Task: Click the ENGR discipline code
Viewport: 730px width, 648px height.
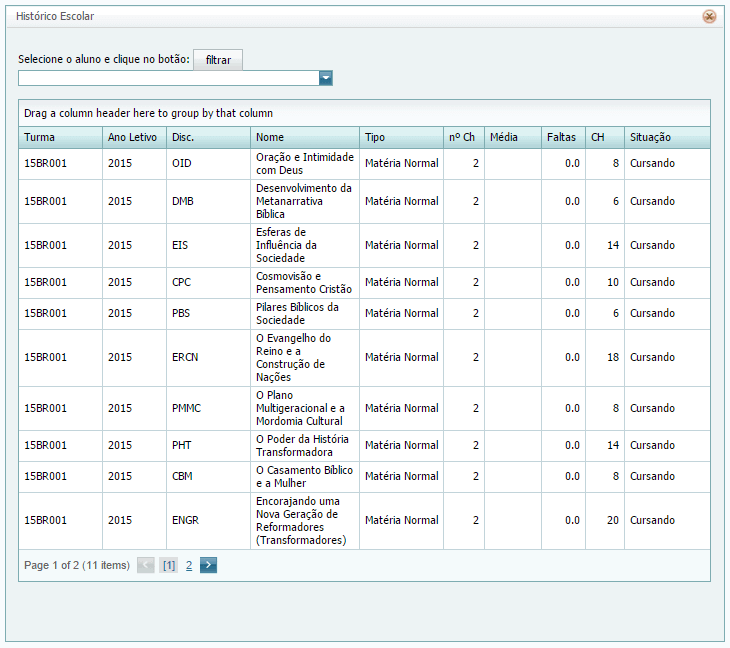Action: click(x=185, y=520)
